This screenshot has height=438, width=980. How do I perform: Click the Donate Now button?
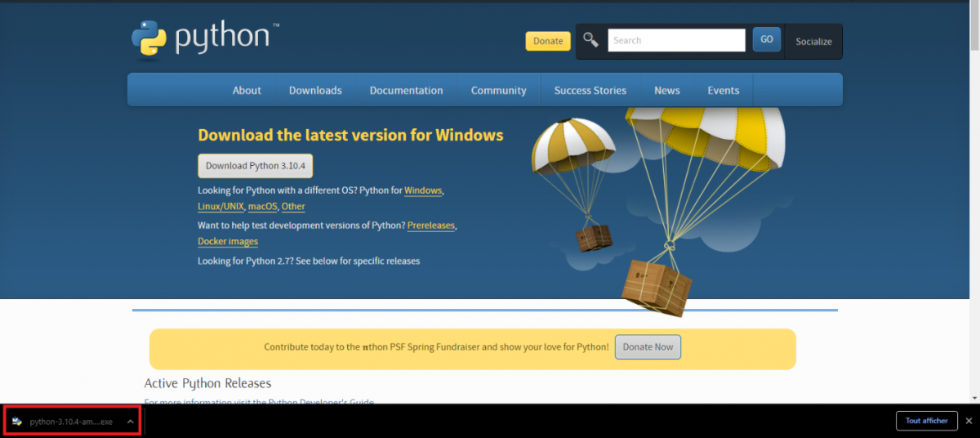[x=648, y=346]
